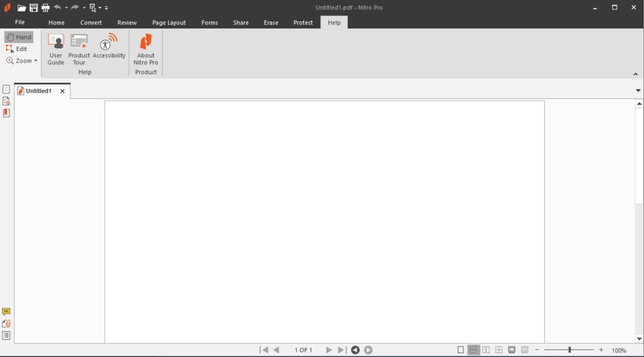Open the User Guide
This screenshot has width=644, height=357.
(x=56, y=49)
